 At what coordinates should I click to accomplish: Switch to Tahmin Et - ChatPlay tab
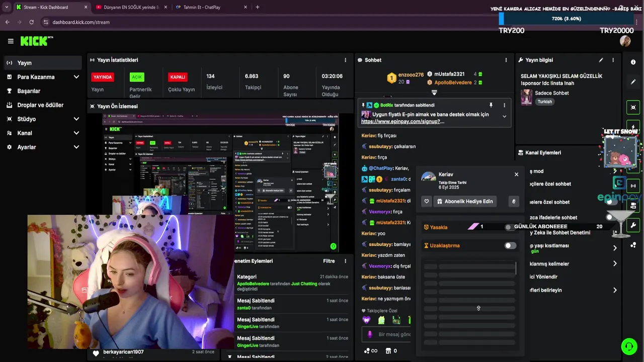(211, 7)
